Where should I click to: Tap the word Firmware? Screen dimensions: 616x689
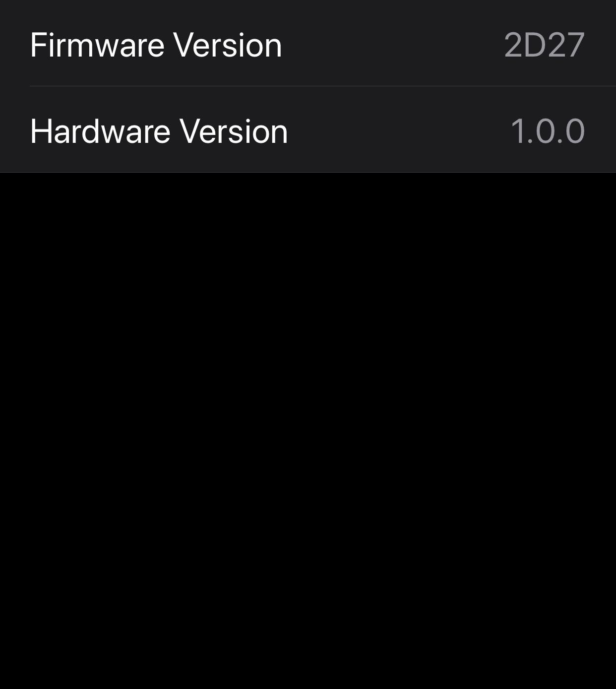click(x=97, y=45)
